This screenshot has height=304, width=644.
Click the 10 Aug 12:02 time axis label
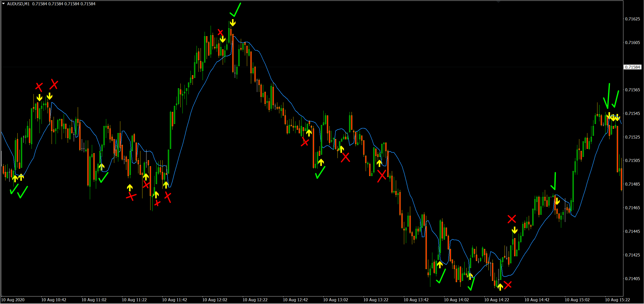coord(215,300)
